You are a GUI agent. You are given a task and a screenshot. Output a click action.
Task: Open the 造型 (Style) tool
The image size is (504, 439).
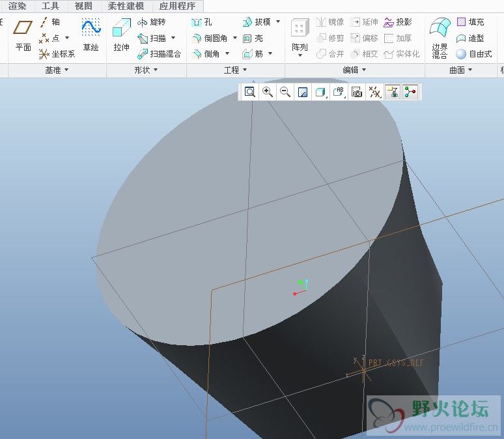pos(470,38)
